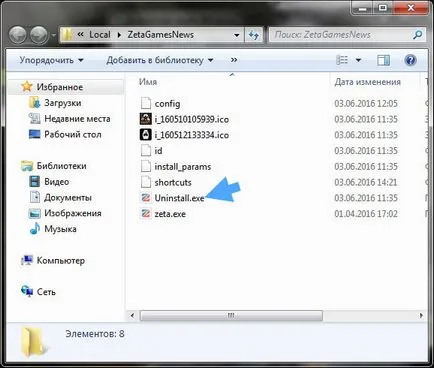Click the Back navigation arrow button
434x368 pixels.
[17, 35]
